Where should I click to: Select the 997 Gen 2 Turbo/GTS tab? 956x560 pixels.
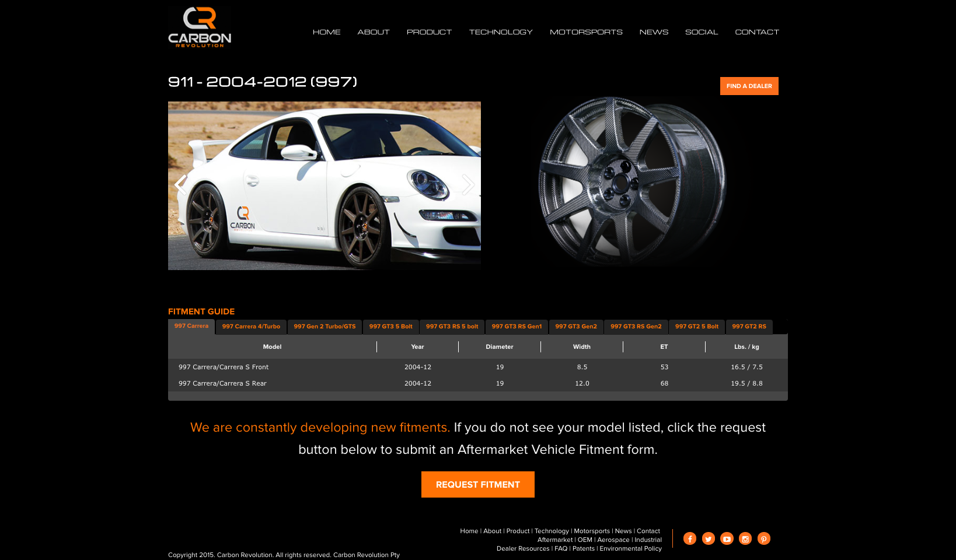(325, 327)
